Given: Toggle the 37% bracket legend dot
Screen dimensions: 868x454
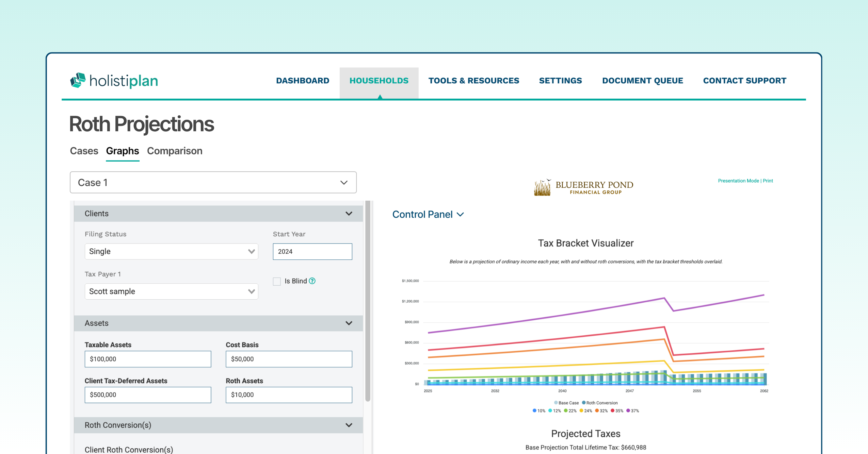Looking at the screenshot, I should tap(628, 410).
